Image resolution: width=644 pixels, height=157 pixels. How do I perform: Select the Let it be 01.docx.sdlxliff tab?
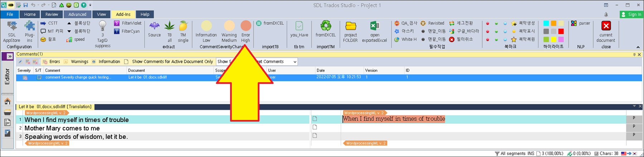pos(55,107)
